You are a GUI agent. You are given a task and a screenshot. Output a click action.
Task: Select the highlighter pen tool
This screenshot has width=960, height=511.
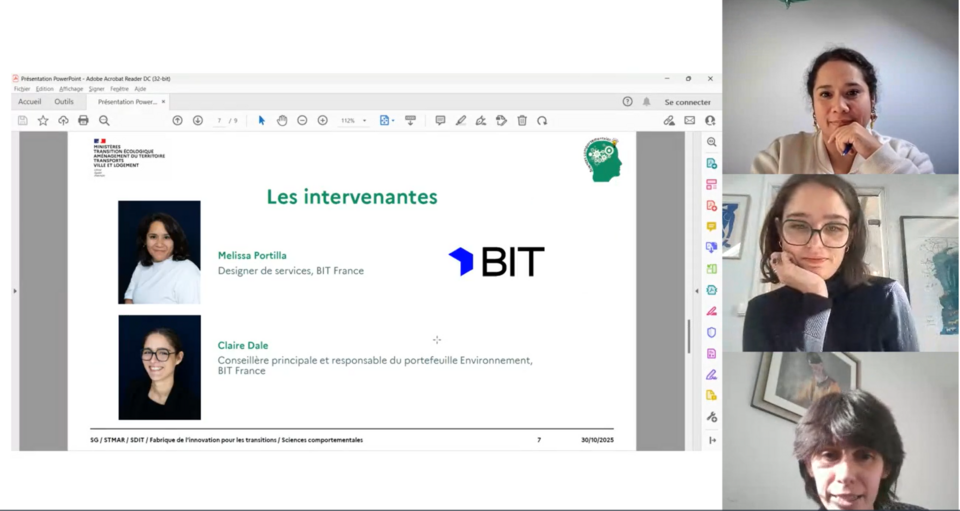(x=461, y=120)
